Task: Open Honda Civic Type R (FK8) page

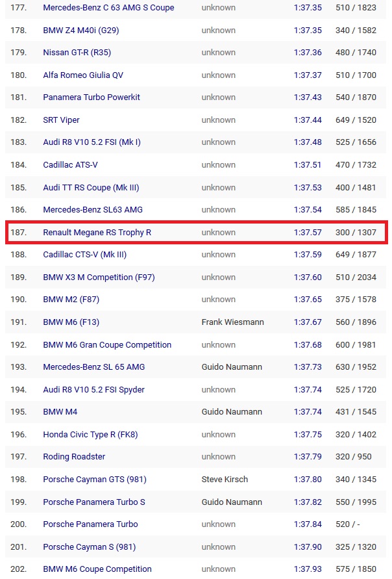Action: point(90,434)
